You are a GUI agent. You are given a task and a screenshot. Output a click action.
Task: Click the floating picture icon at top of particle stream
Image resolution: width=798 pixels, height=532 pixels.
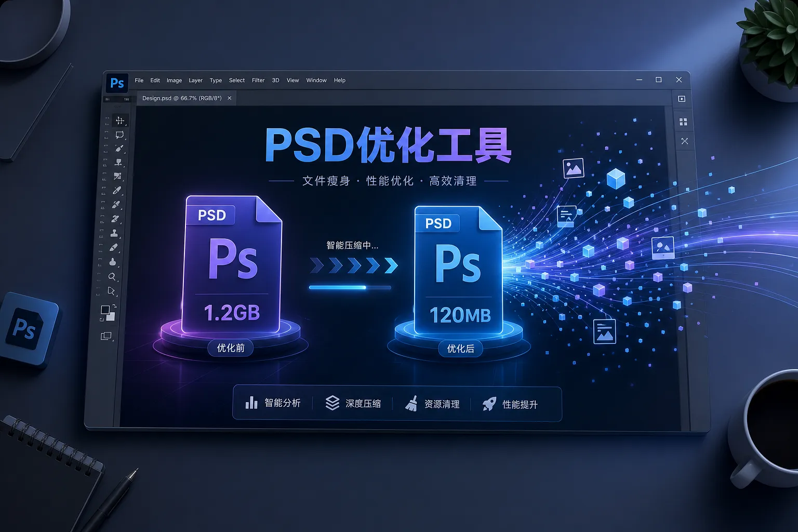tap(574, 168)
